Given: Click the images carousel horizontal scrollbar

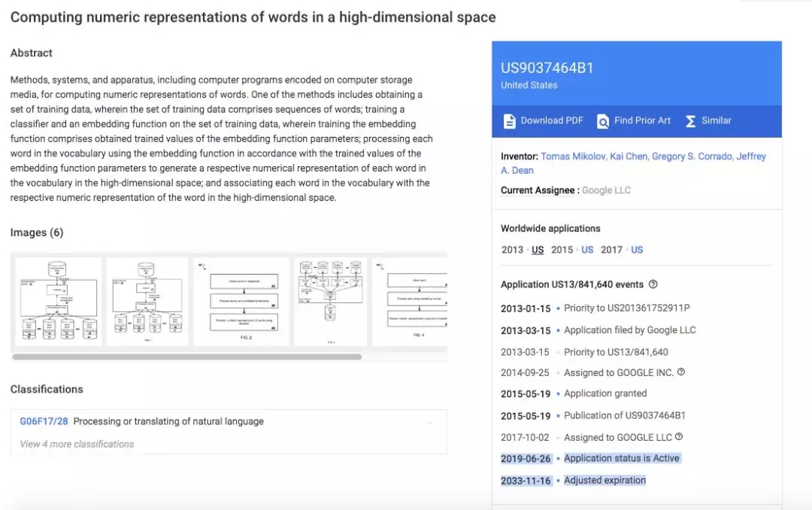Looking at the screenshot, I should tap(186, 357).
